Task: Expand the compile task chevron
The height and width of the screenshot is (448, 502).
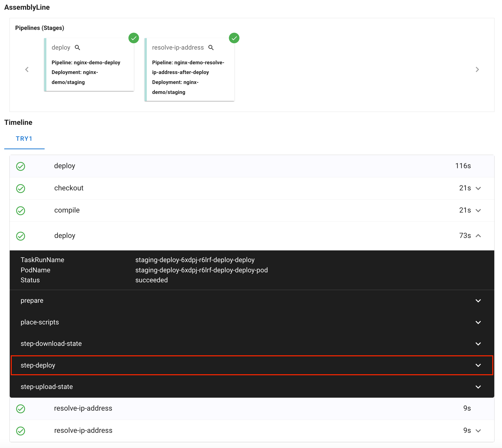Action: click(478, 211)
